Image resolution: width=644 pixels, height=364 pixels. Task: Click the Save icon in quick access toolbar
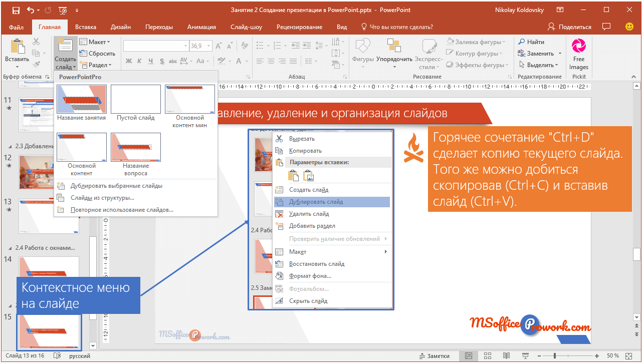pos(16,10)
